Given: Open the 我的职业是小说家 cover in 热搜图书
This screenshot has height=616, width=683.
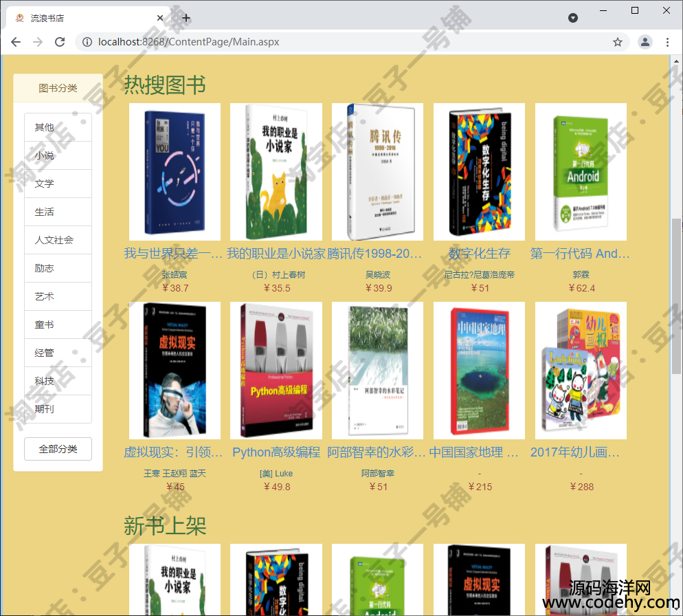Looking at the screenshot, I should 276,172.
